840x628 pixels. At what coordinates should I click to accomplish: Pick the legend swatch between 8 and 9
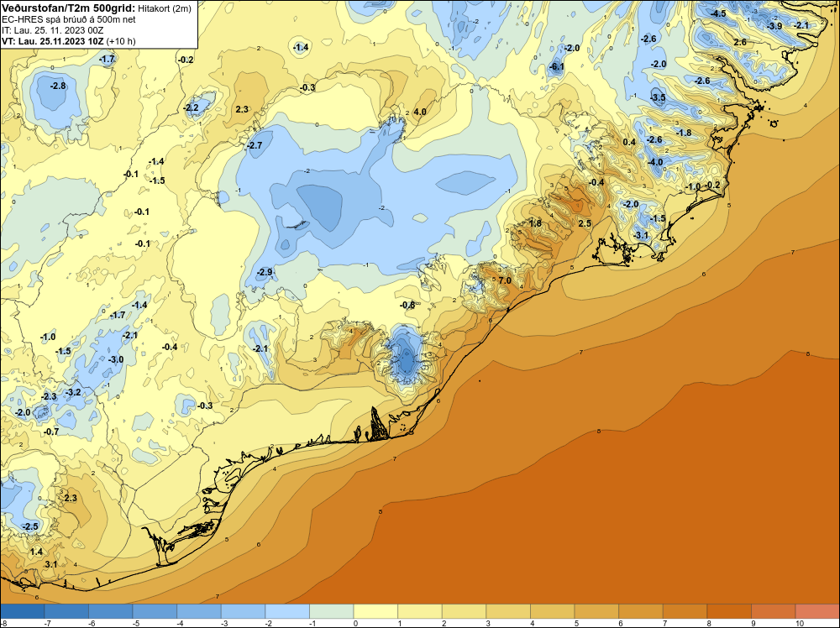pyautogui.click(x=729, y=611)
